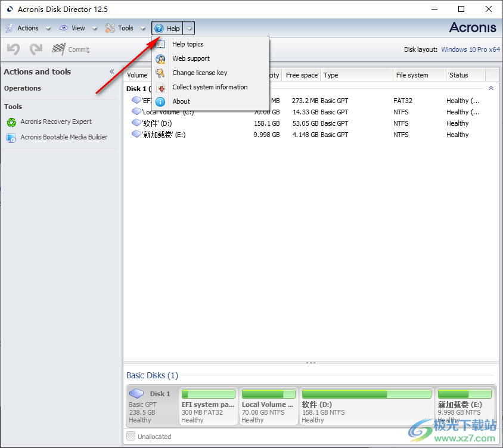The image size is (503, 448).
Task: Click the Disk 1 drive icon in Basic Disks
Action: click(136, 393)
